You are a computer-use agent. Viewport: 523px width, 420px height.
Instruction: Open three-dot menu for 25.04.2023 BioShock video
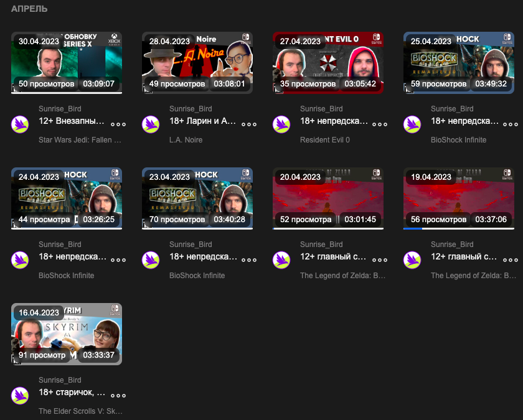(511, 124)
